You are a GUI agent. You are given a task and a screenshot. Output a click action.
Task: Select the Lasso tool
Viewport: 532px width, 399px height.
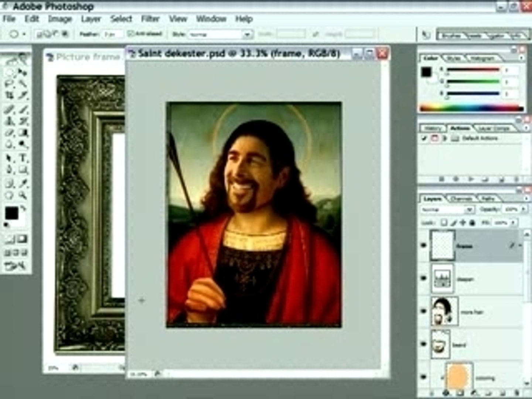[x=10, y=84]
